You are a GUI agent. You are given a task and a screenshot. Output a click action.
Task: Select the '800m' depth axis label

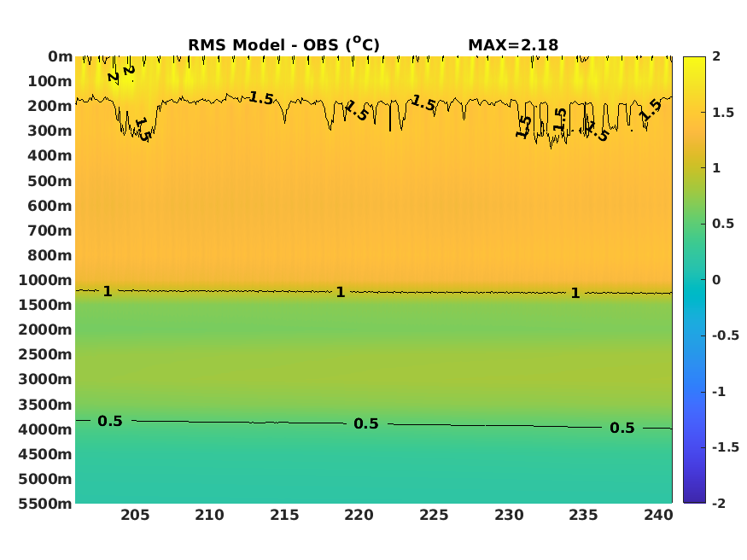(x=50, y=255)
